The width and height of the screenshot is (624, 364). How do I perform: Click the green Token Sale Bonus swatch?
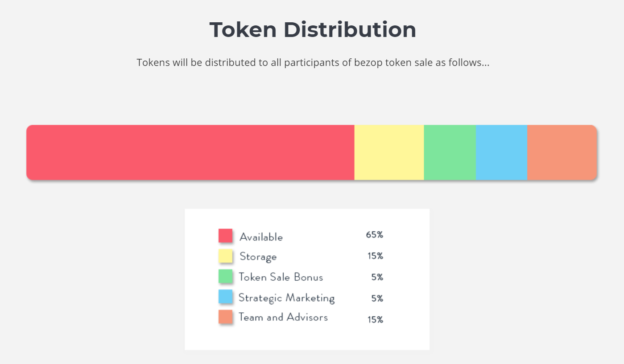225,276
